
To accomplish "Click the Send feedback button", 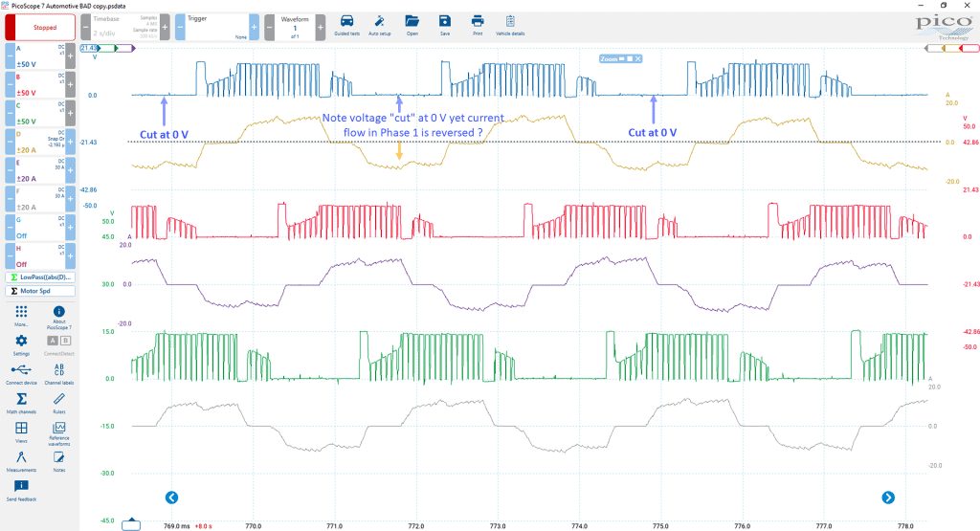I will click(x=21, y=491).
